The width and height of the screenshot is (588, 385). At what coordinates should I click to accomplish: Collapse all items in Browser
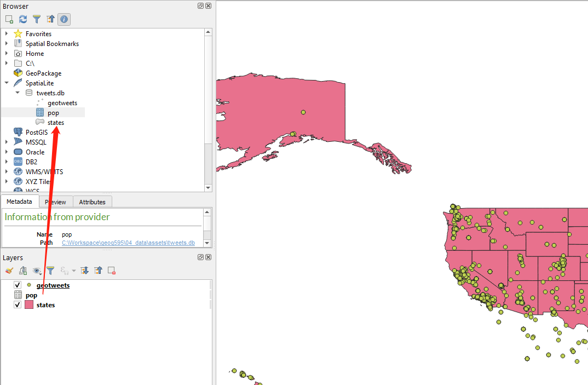(x=50, y=19)
